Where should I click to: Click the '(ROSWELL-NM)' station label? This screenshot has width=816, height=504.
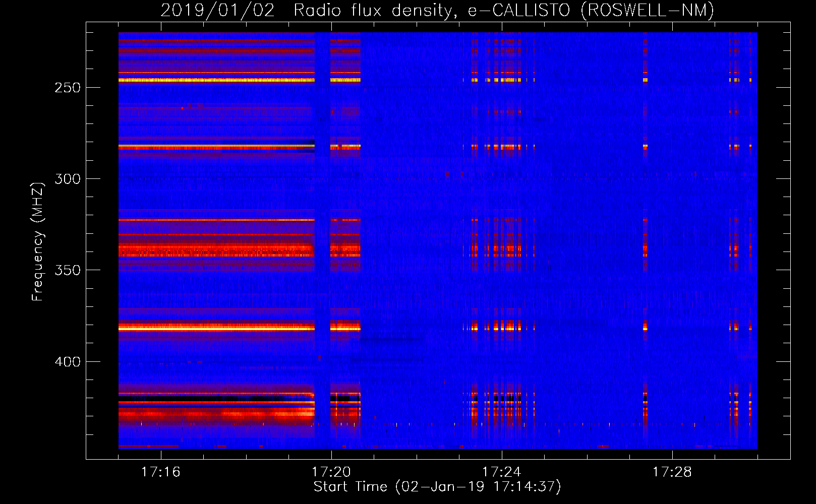[648, 11]
